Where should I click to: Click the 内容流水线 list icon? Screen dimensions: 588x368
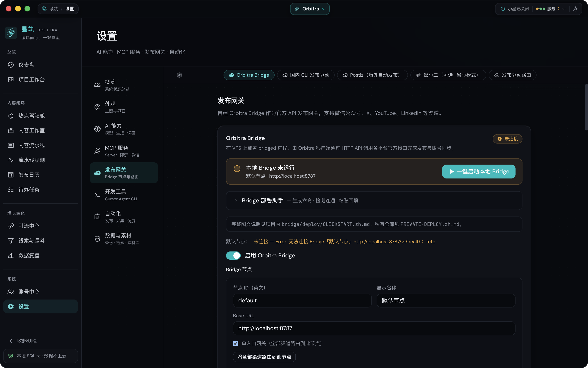coord(11,145)
